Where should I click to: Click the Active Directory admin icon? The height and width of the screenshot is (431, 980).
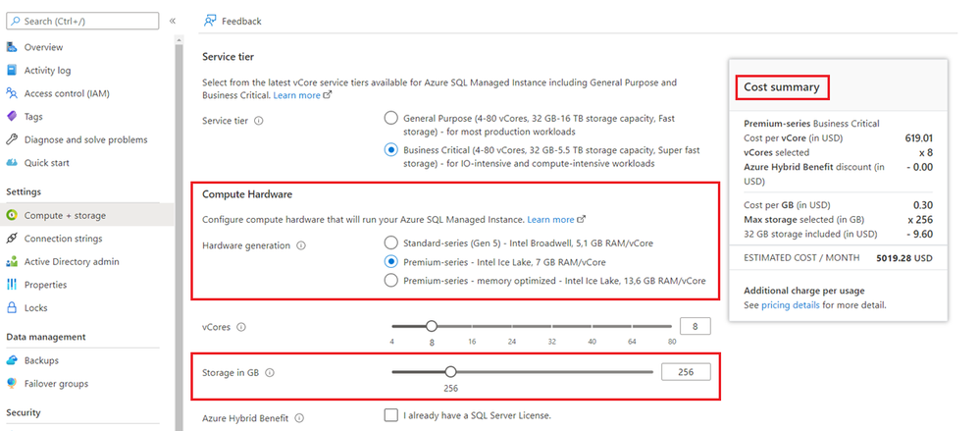point(11,261)
